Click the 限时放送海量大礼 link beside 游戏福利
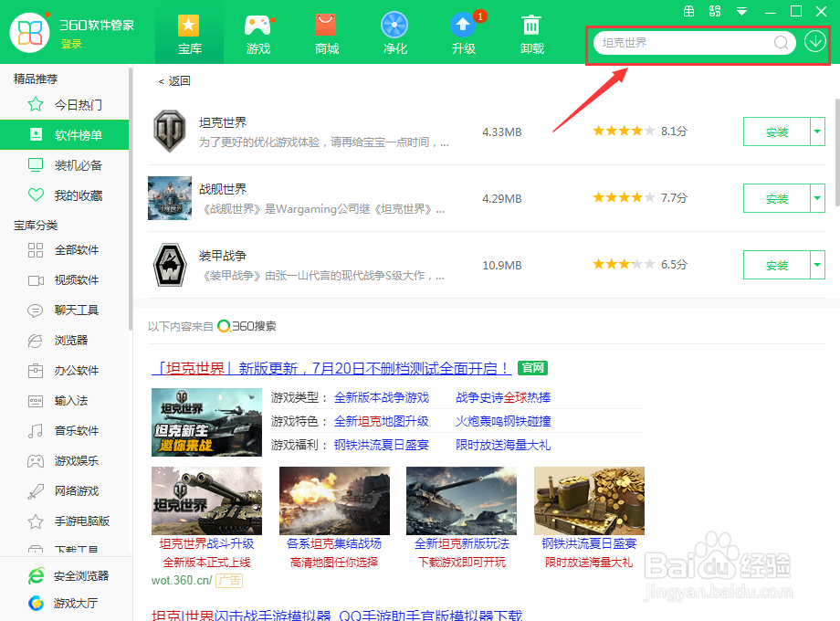This screenshot has height=621, width=840. pyautogui.click(x=503, y=445)
